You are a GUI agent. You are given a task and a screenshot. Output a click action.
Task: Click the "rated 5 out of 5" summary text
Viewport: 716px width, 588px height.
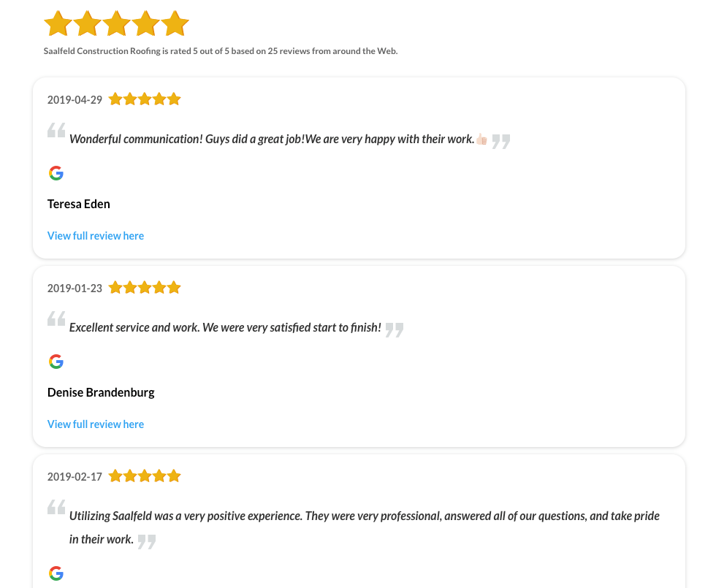pos(221,51)
